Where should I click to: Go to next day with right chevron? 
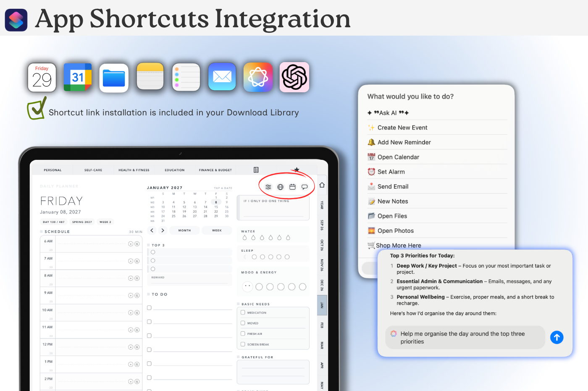pyautogui.click(x=163, y=230)
